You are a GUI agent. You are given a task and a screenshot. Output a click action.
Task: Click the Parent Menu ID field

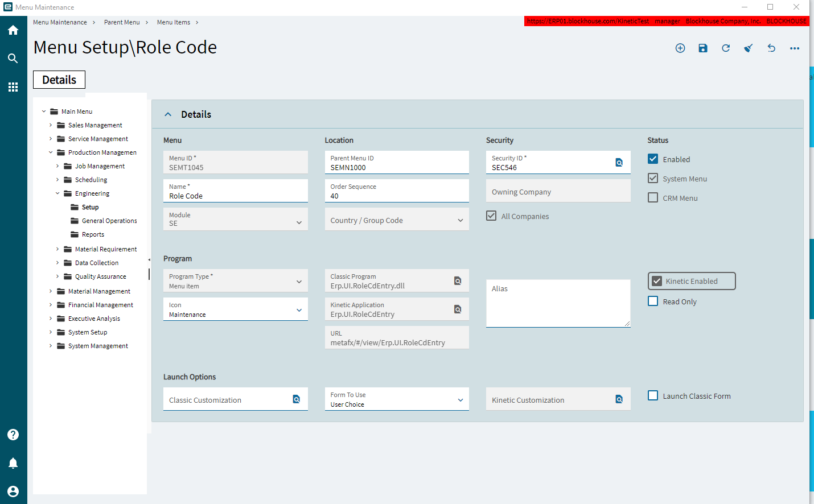[397, 162]
